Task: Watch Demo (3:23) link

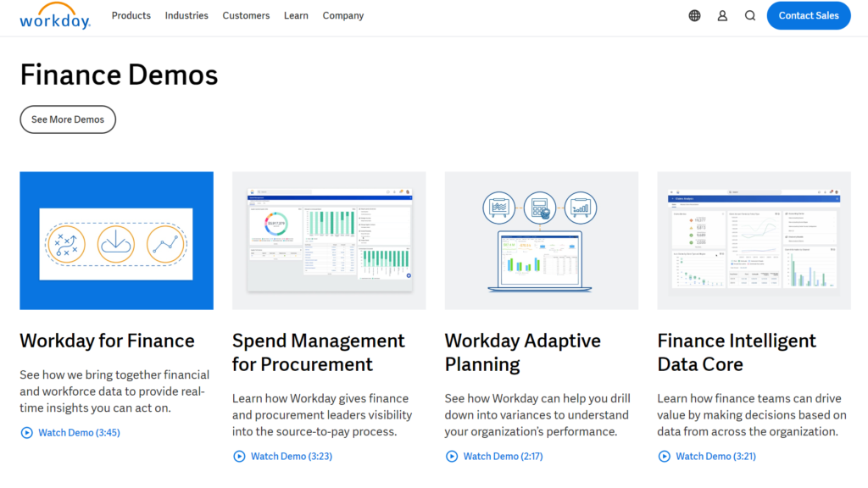Action: [292, 457]
